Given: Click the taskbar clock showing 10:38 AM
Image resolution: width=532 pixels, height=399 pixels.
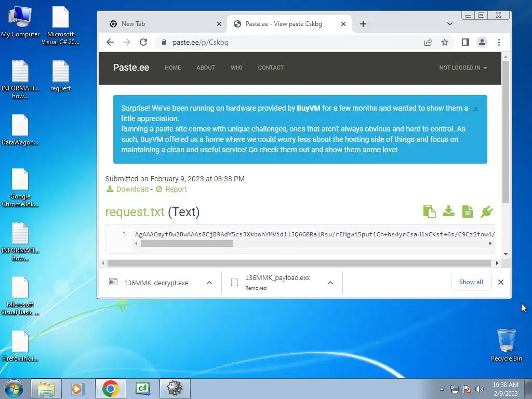Looking at the screenshot, I should pyautogui.click(x=506, y=389).
